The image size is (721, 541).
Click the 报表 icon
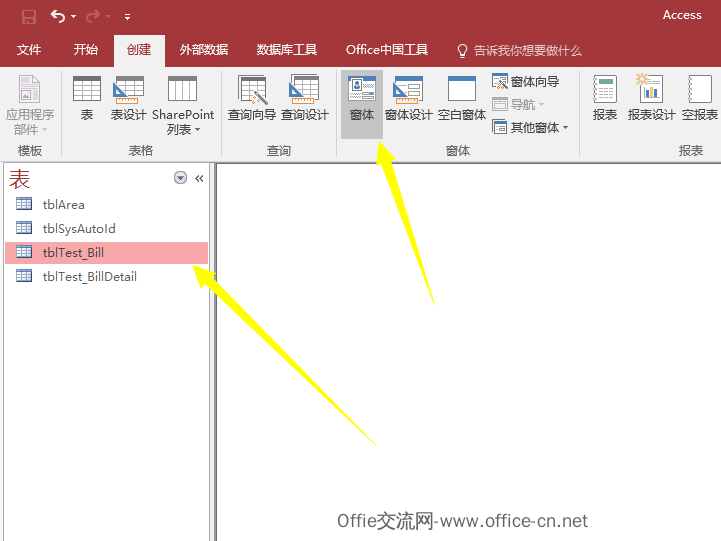tap(605, 98)
